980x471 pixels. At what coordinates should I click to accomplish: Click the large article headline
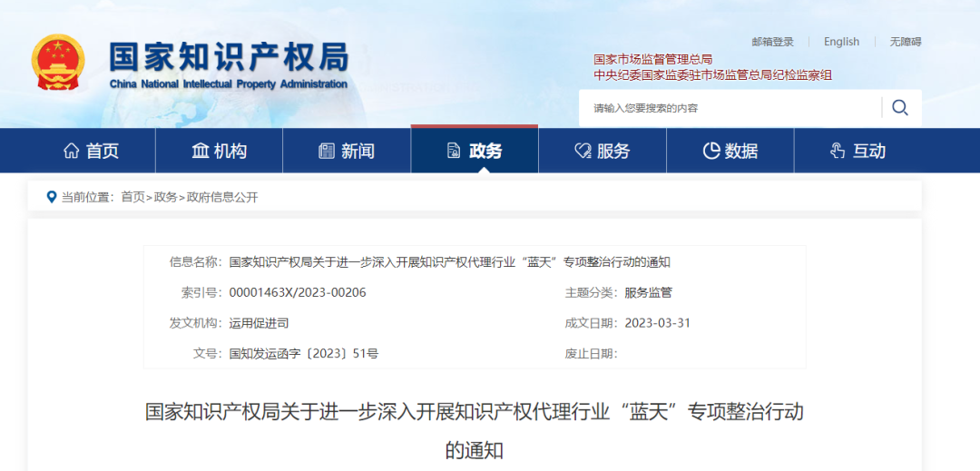475,431
